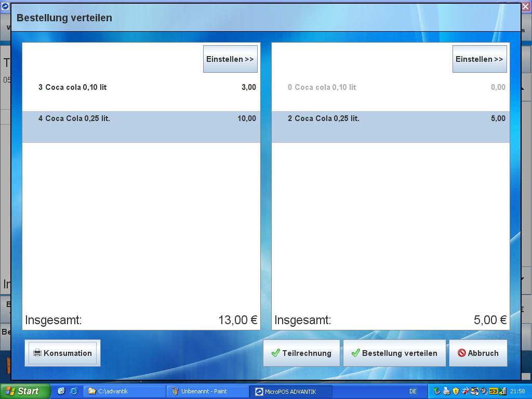Select MicroPOS ADVANTIK taskbar button

pos(290,391)
